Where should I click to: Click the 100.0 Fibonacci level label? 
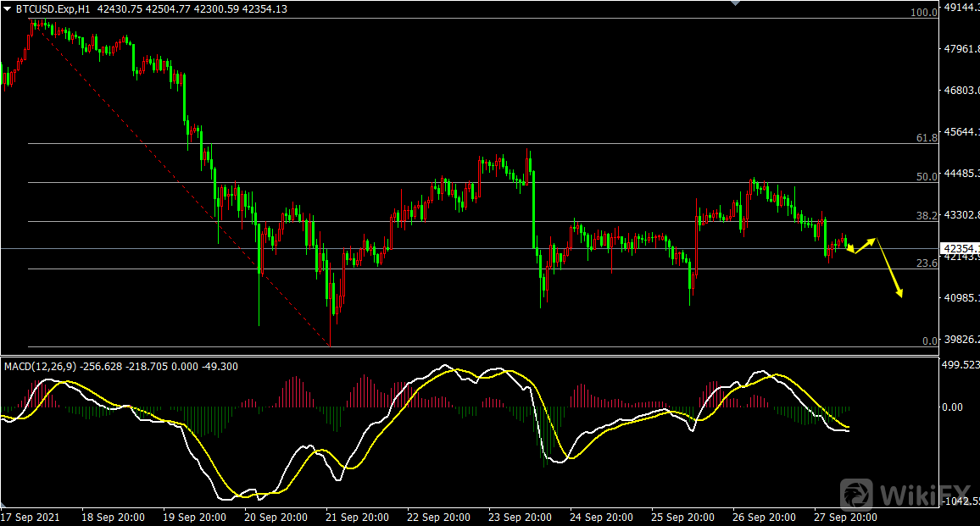click(x=923, y=13)
